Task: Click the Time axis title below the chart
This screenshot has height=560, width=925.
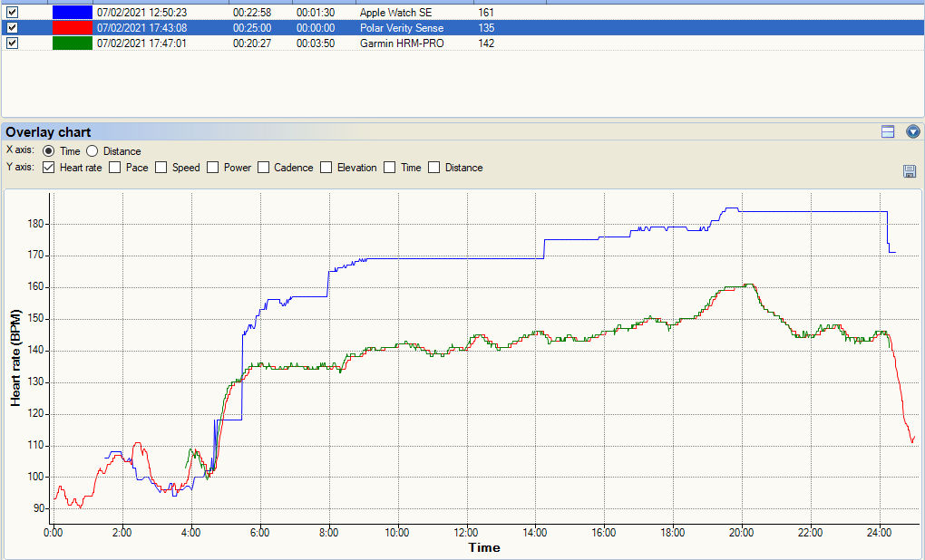Action: coord(484,547)
